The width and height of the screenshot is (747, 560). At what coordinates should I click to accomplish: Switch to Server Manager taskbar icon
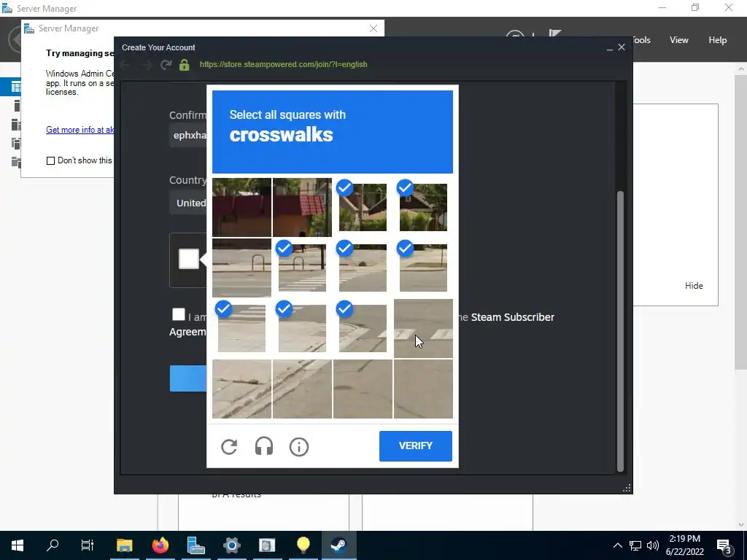click(196, 545)
